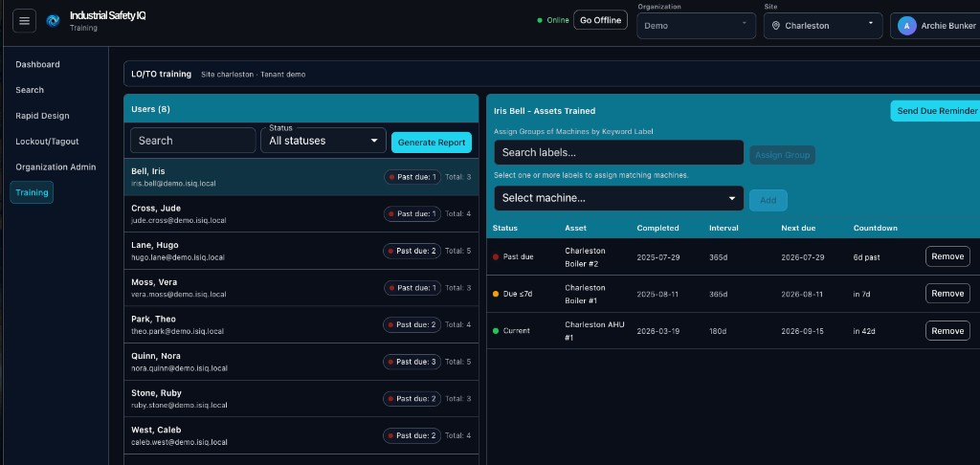Click the Assign Group button
Image resolution: width=980 pixels, height=465 pixels.
[x=782, y=155]
